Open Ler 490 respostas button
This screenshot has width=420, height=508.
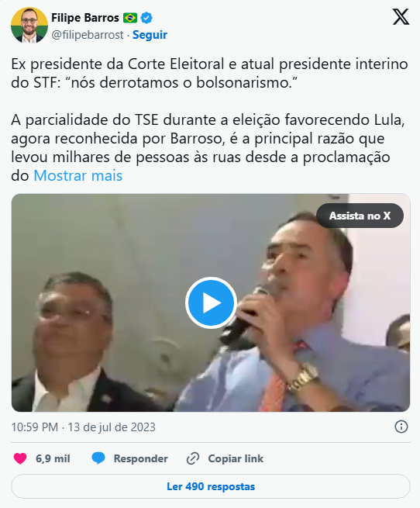211,486
